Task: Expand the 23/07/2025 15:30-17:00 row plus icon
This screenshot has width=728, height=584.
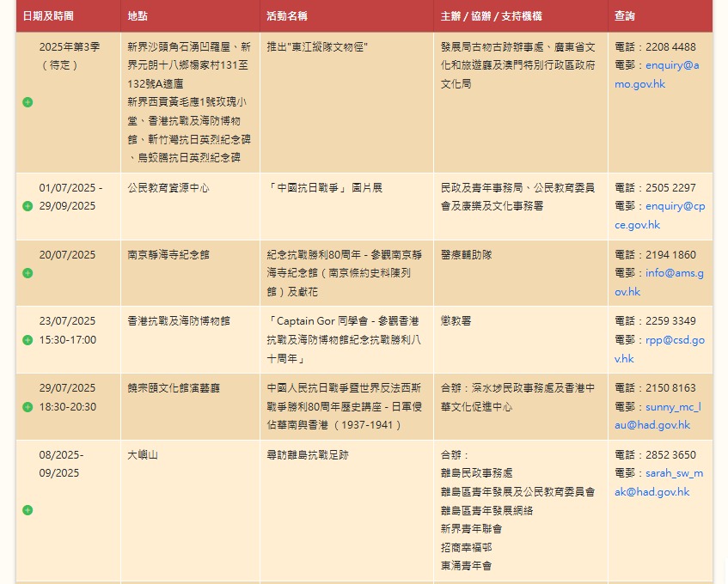Action: [28, 339]
